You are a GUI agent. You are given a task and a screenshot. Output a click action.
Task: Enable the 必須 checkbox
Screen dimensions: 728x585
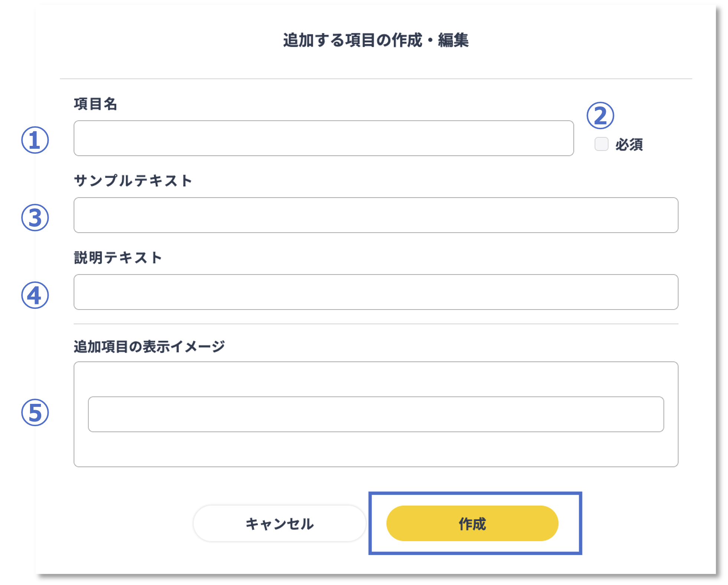click(x=601, y=144)
